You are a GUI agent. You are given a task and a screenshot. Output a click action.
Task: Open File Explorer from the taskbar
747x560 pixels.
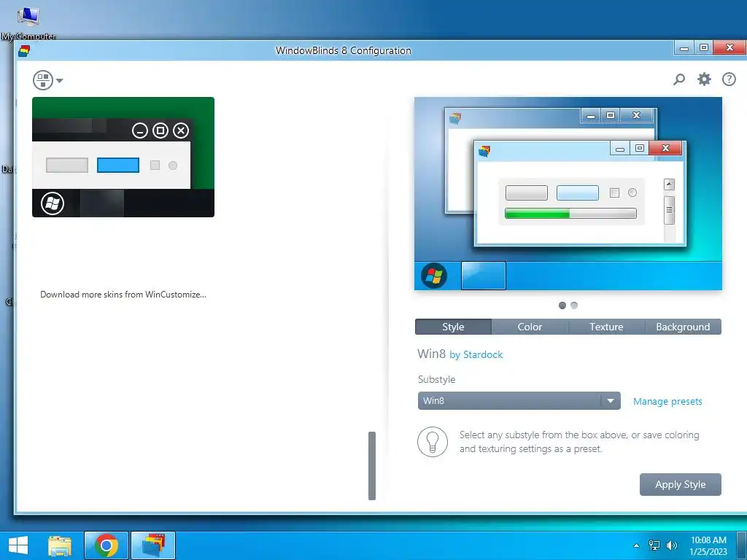(60, 545)
